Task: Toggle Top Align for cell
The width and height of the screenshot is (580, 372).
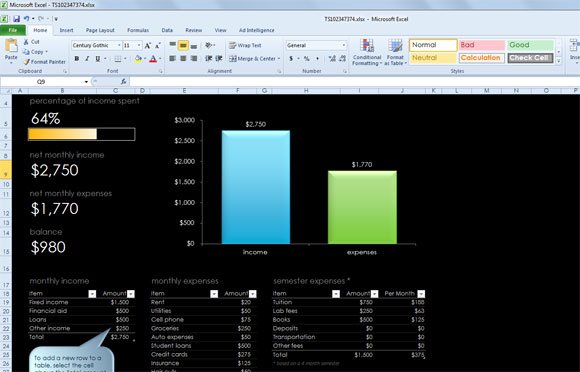Action: [173, 45]
